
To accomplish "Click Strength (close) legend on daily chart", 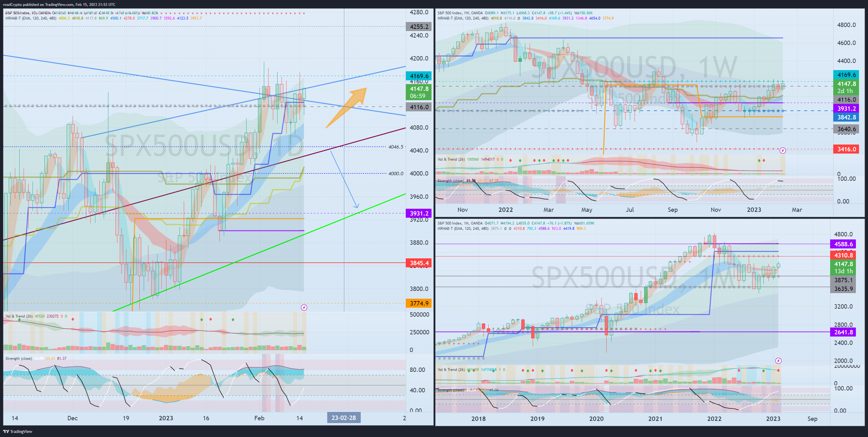I will tap(19, 358).
